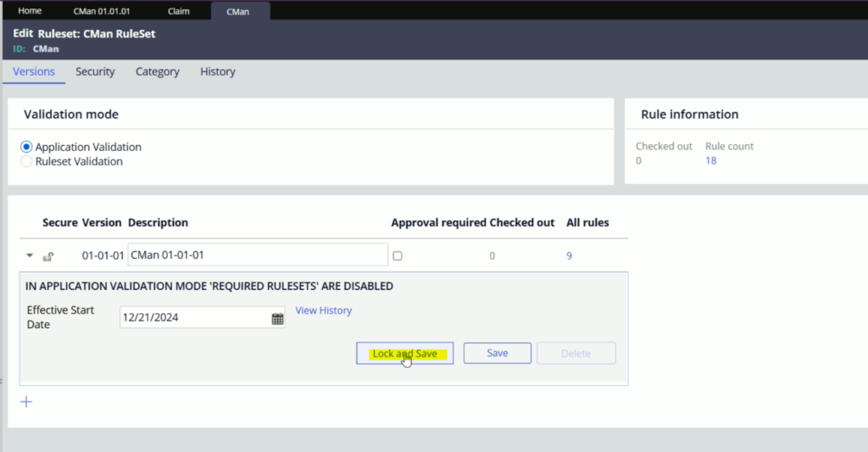The width and height of the screenshot is (868, 452).
Task: Collapse the 01-01-01 version row arrow
Action: pos(30,255)
